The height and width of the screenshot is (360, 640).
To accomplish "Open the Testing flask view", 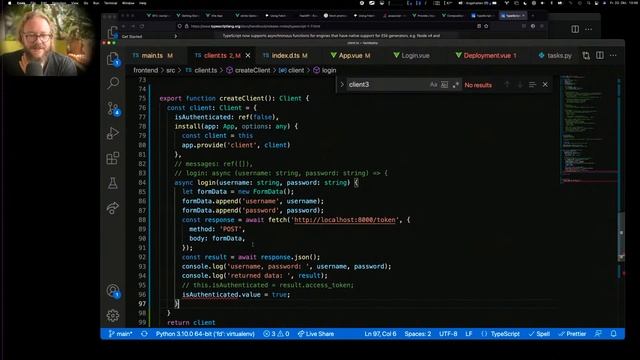I will tap(113, 183).
